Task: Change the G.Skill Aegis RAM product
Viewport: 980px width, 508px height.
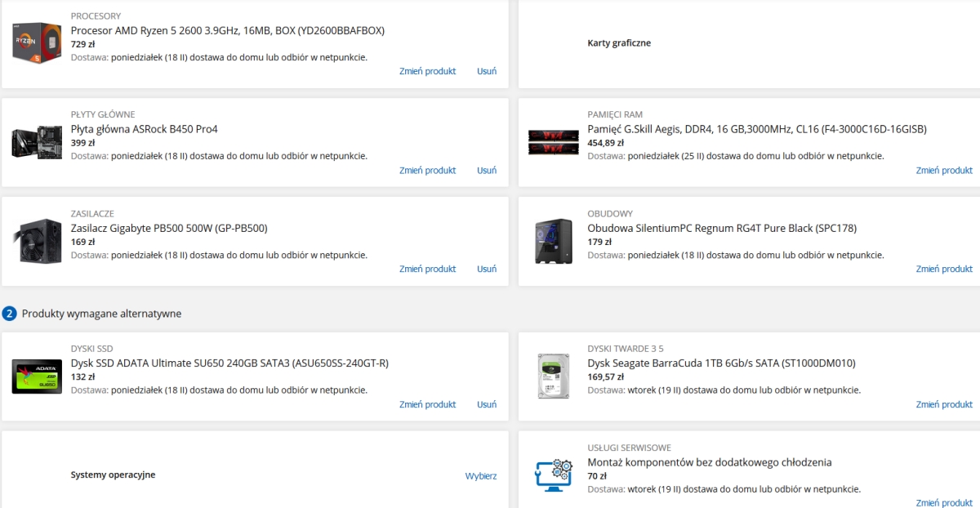Action: 944,171
